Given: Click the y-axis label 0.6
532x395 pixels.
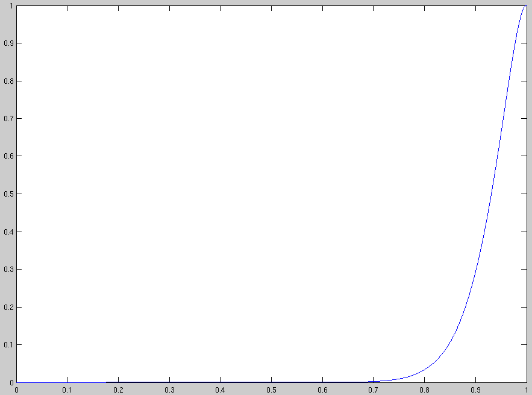Looking at the screenshot, I should point(8,156).
